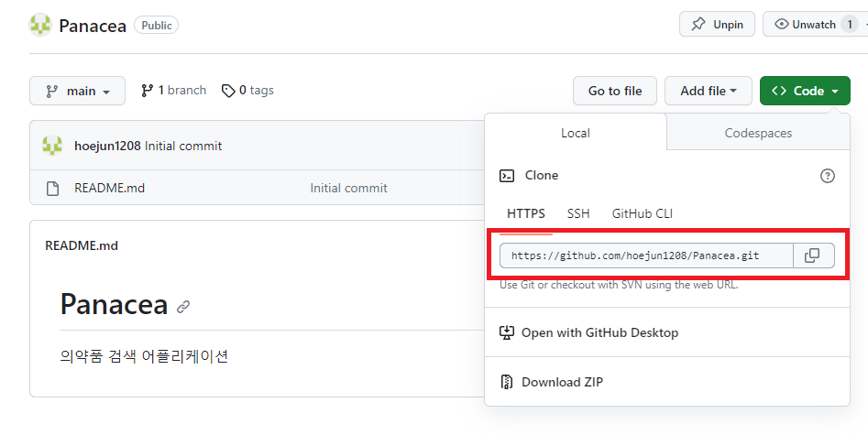
Task: Click the heading anchor link icon
Action: point(183,306)
